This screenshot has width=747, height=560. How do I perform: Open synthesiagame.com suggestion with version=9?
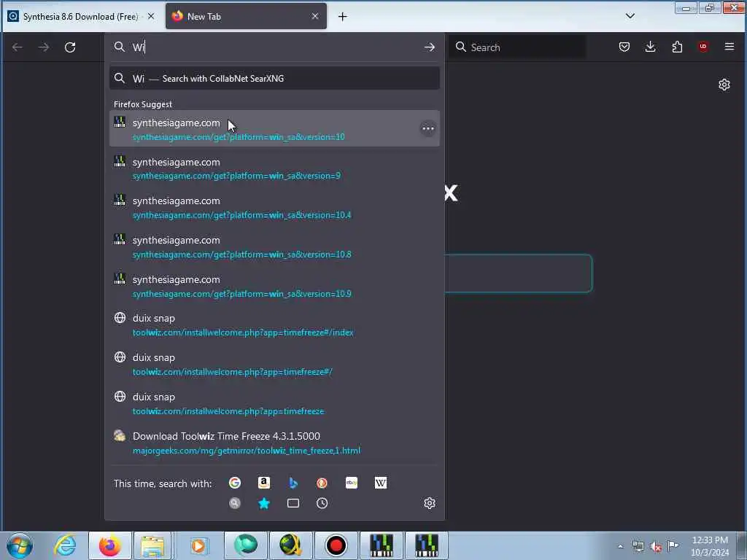point(274,168)
